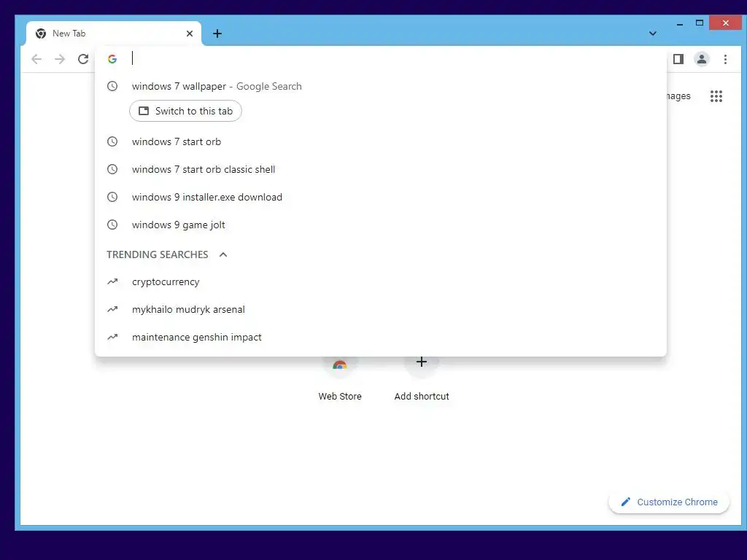Click the trending arrow icon beside cryptocurrency
Image resolution: width=747 pixels, height=560 pixels.
click(x=112, y=282)
